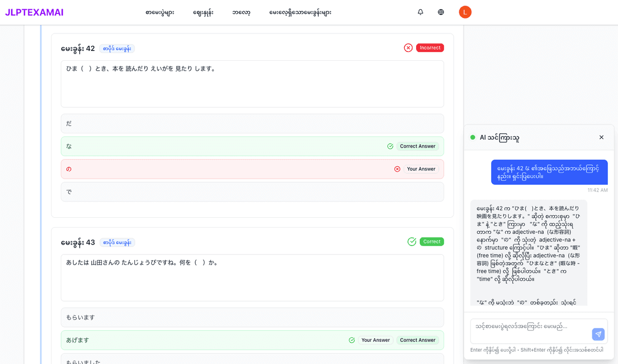Screen dimensions: 618x364
Task: Select answer option の
Action: click(x=252, y=169)
